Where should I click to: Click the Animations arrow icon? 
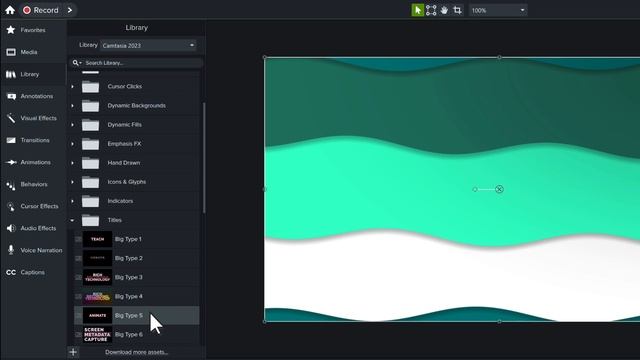tap(11, 162)
